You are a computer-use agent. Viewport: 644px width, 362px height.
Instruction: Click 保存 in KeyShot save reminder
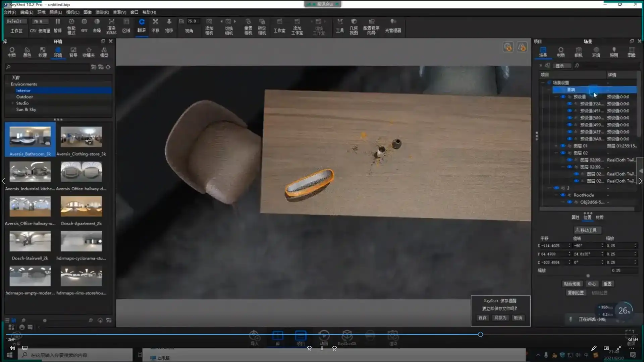482,318
